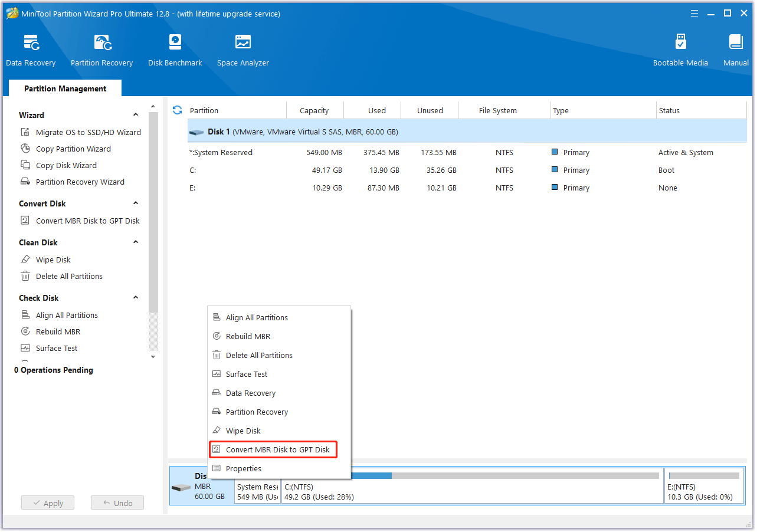Collapse the Clean Disk section
757x532 pixels.
click(136, 242)
